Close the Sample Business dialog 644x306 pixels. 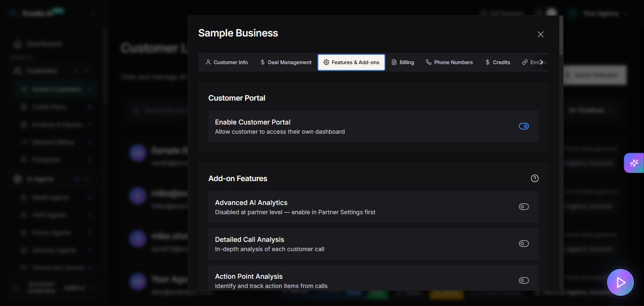pyautogui.click(x=540, y=34)
